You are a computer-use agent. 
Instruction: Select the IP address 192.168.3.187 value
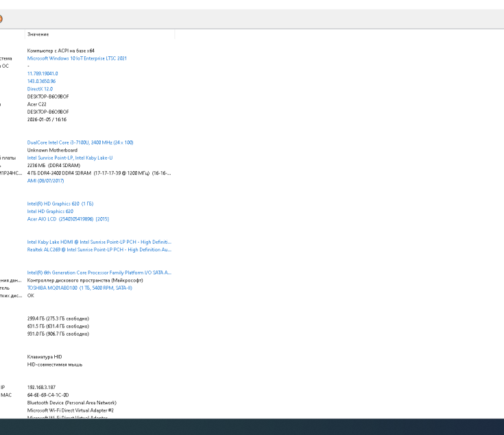[41, 387]
